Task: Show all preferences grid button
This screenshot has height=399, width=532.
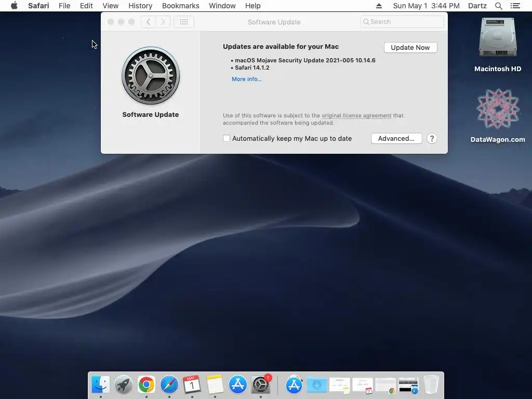Action: tap(184, 22)
